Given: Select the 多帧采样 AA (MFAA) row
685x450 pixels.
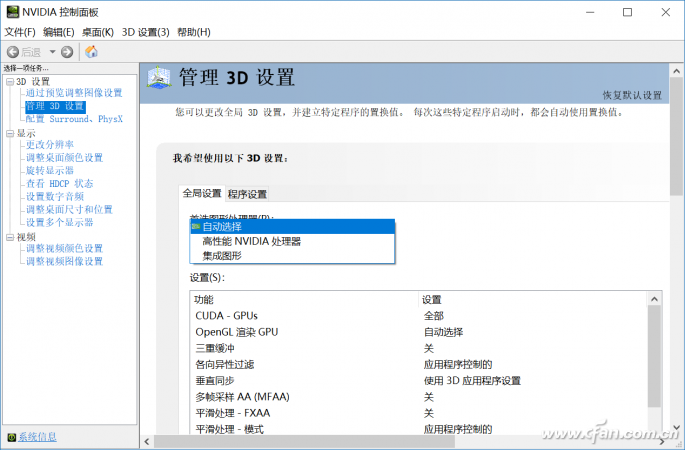Looking at the screenshot, I should 419,397.
